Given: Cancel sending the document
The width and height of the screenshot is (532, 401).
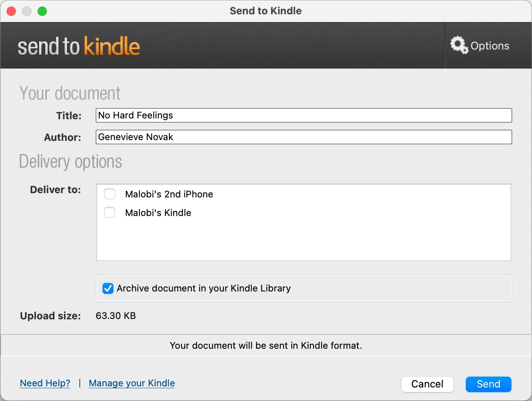Looking at the screenshot, I should click(x=427, y=384).
